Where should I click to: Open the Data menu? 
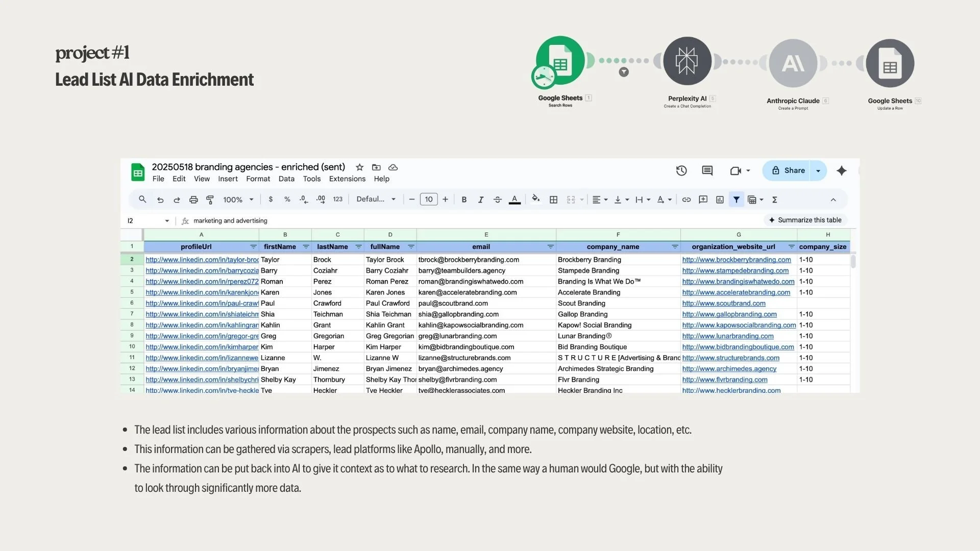286,179
